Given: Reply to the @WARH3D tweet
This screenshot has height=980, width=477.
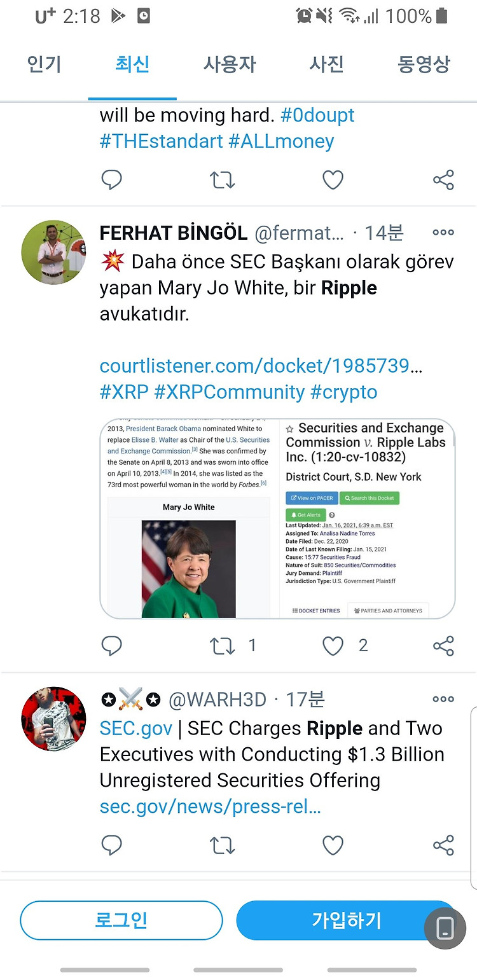Looking at the screenshot, I should click(112, 845).
